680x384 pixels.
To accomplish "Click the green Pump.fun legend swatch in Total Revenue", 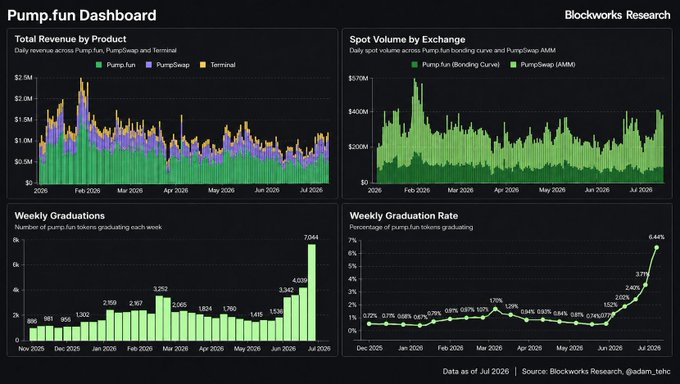I will (x=98, y=65).
